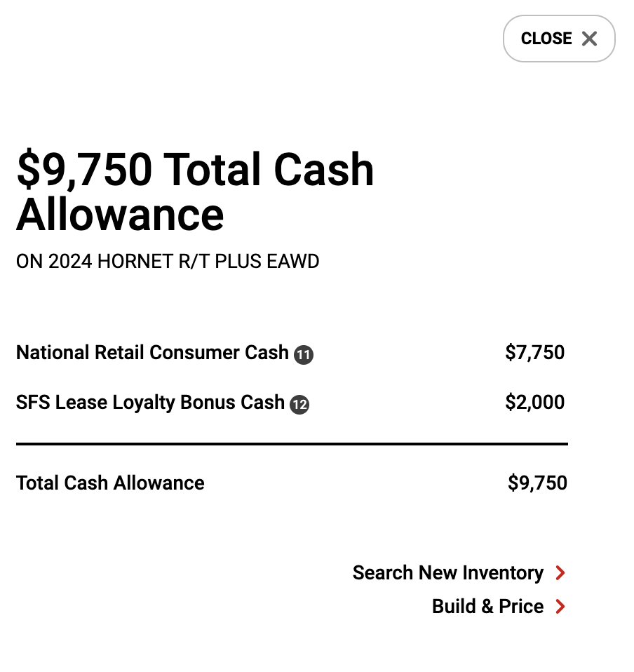Select the SFS Lease Loyalty Bonus Cash label
Screen dimensions: 634x672
tap(150, 403)
